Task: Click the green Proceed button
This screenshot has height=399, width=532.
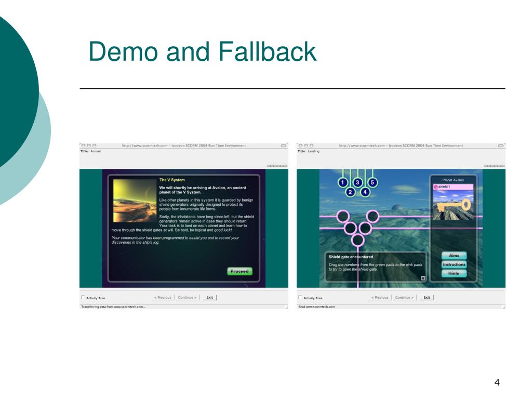Action: point(240,271)
